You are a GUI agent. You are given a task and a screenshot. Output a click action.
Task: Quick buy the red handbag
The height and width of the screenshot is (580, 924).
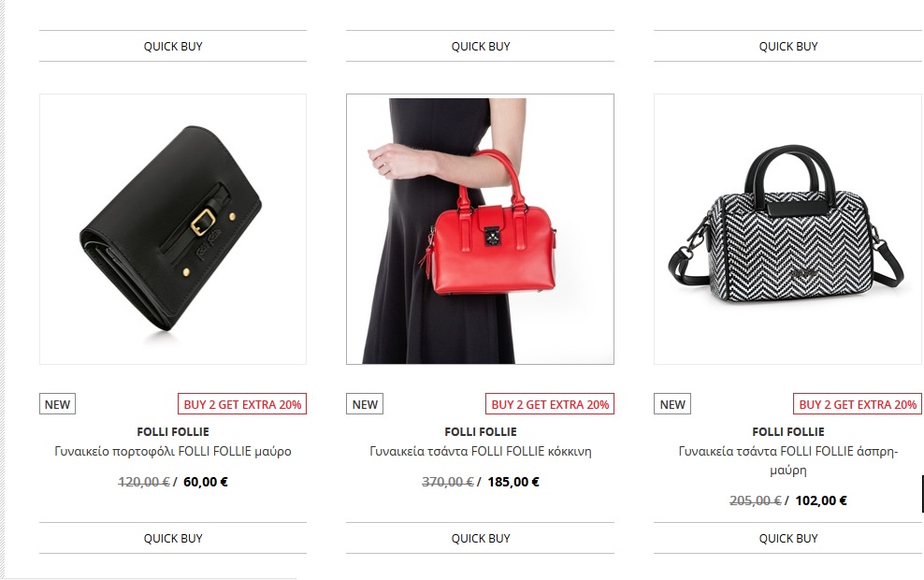pyautogui.click(x=481, y=538)
